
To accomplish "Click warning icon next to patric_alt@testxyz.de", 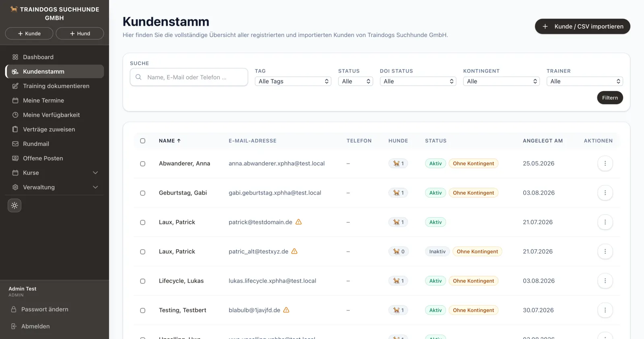I will click(x=294, y=251).
